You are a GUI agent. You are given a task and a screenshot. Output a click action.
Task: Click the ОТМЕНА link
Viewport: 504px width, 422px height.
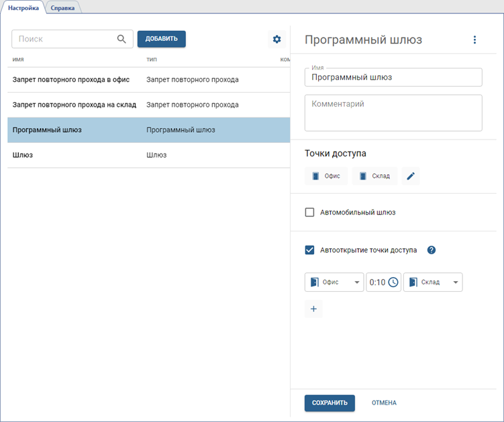click(x=384, y=403)
